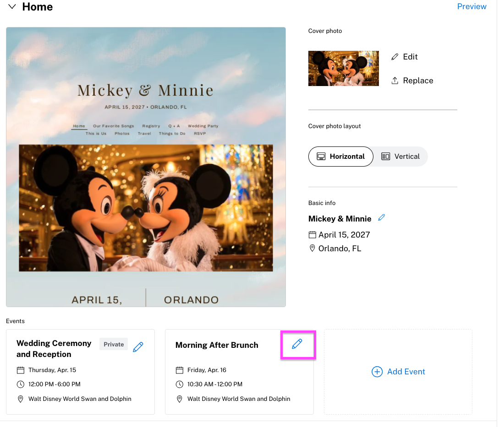Click the Things to Do preview link
Viewport: 504px width, 427px height.
(172, 134)
